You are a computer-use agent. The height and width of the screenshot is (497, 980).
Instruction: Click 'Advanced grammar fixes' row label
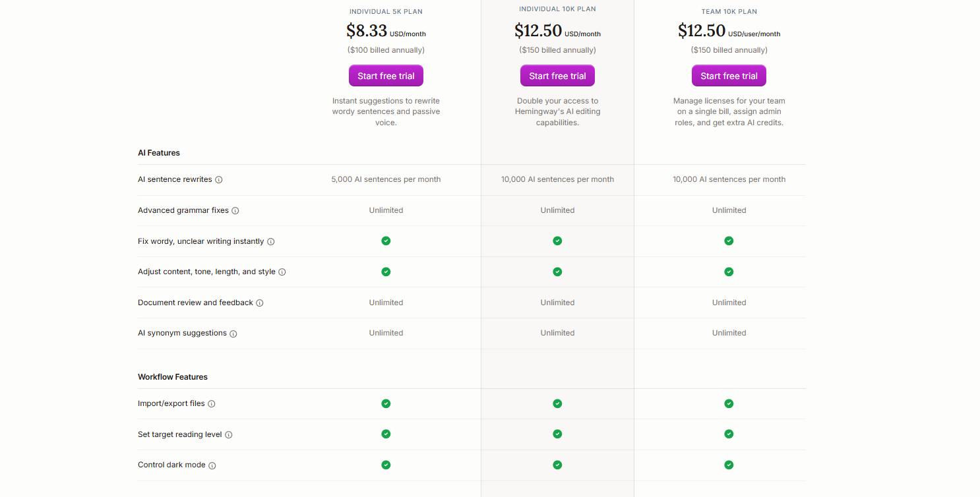[183, 210]
